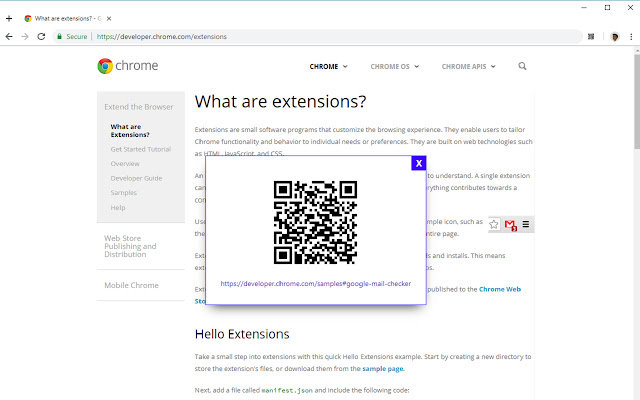Click the Chrome logo in page header
This screenshot has height=400, width=640.
pos(128,66)
